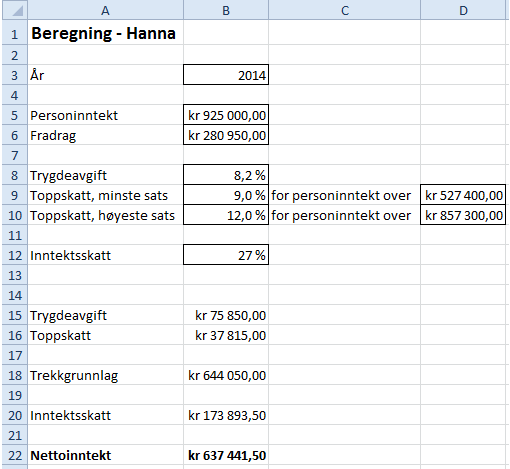Select row 9 header

15,195
